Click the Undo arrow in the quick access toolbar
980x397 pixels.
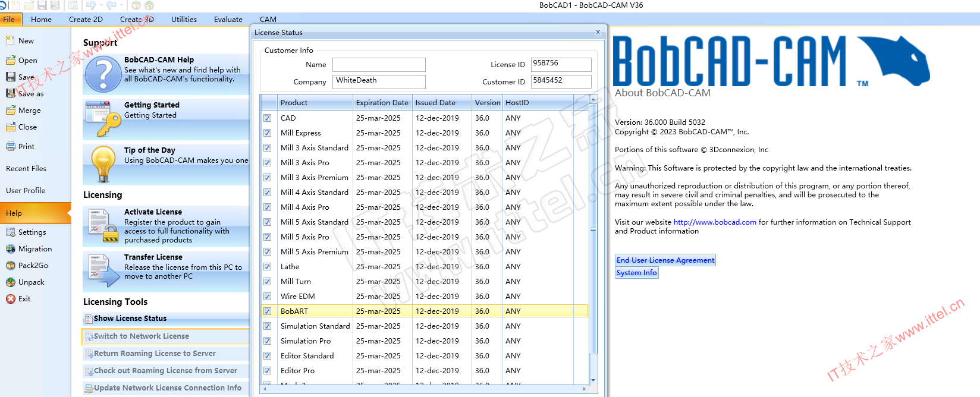(90, 5)
